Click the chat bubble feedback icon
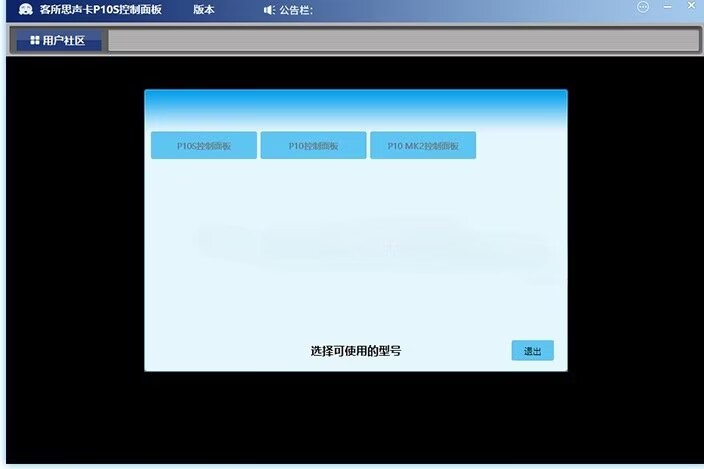The height and width of the screenshot is (469, 704). [643, 7]
